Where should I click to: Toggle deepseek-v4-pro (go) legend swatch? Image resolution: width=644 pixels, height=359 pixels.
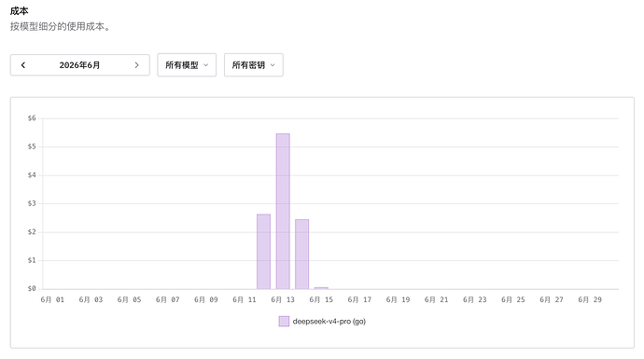click(284, 322)
